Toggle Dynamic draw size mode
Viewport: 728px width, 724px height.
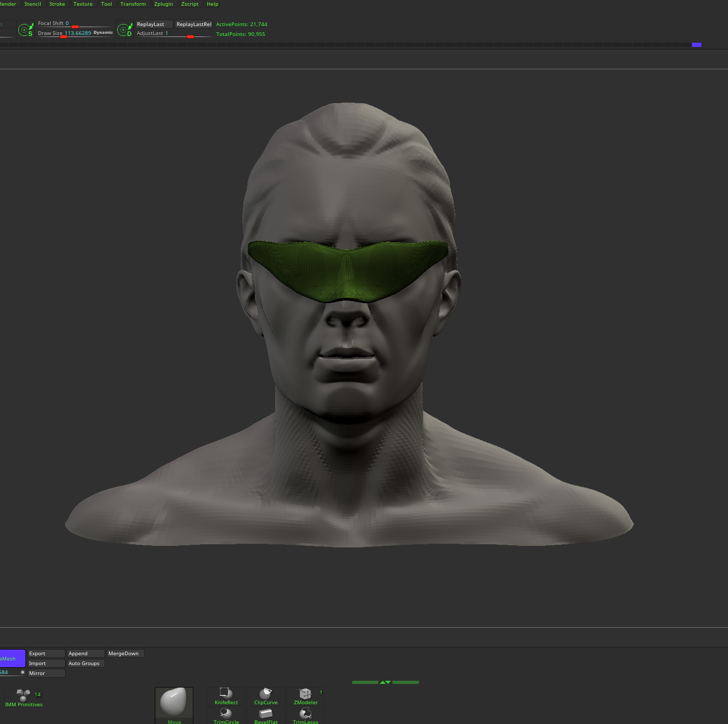coord(103,32)
